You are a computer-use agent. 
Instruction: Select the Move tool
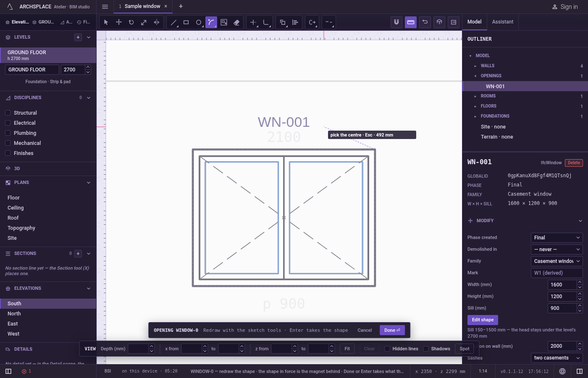(119, 22)
